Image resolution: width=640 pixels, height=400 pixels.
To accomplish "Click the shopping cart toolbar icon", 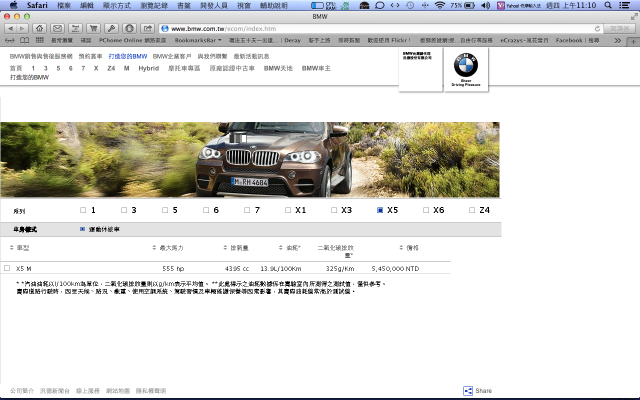I will point(93,29).
